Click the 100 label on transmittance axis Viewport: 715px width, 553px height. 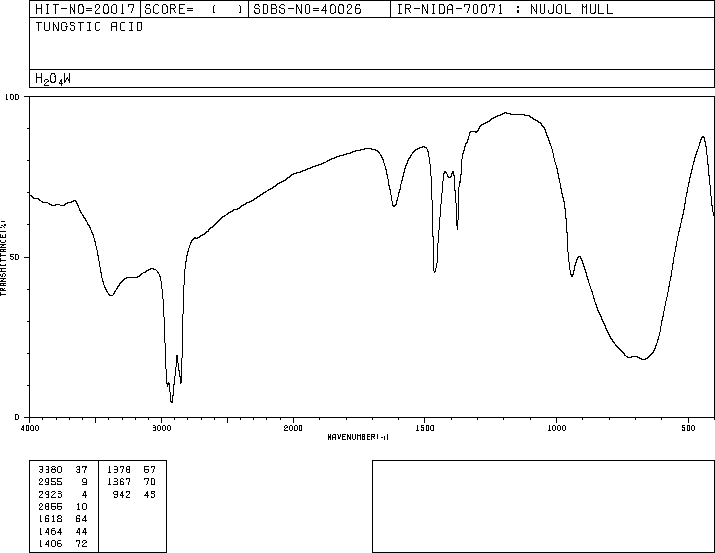[12, 97]
